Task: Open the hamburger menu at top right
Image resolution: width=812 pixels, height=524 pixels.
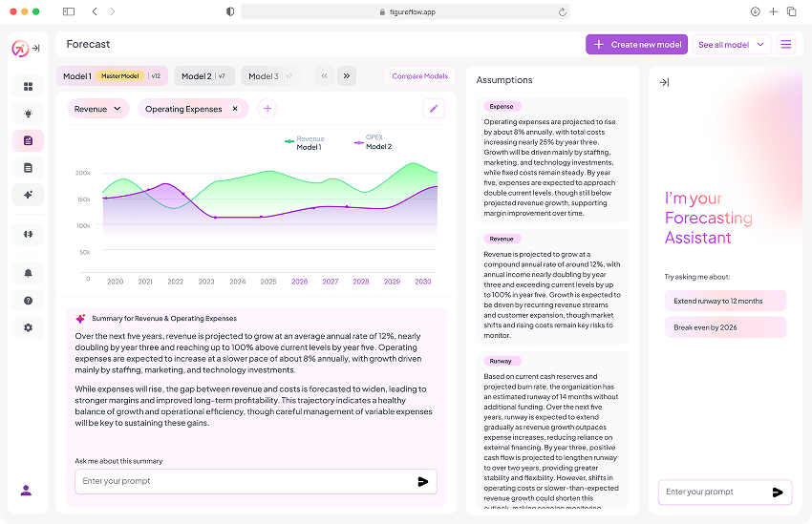Action: 785,45
